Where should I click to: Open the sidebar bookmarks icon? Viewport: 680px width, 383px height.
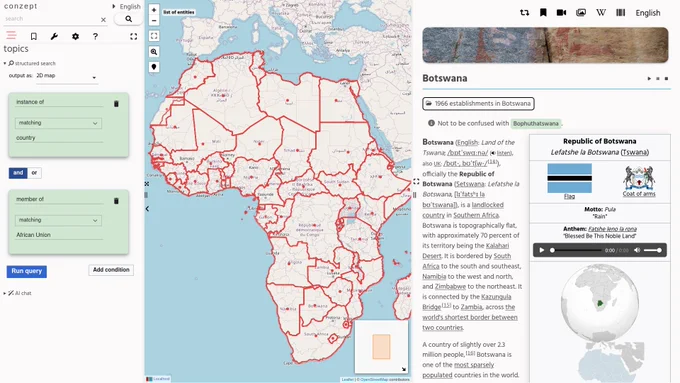point(33,36)
